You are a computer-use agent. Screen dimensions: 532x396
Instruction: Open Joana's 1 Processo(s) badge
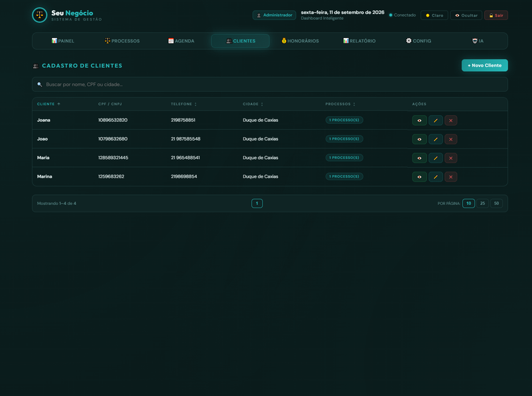344,120
